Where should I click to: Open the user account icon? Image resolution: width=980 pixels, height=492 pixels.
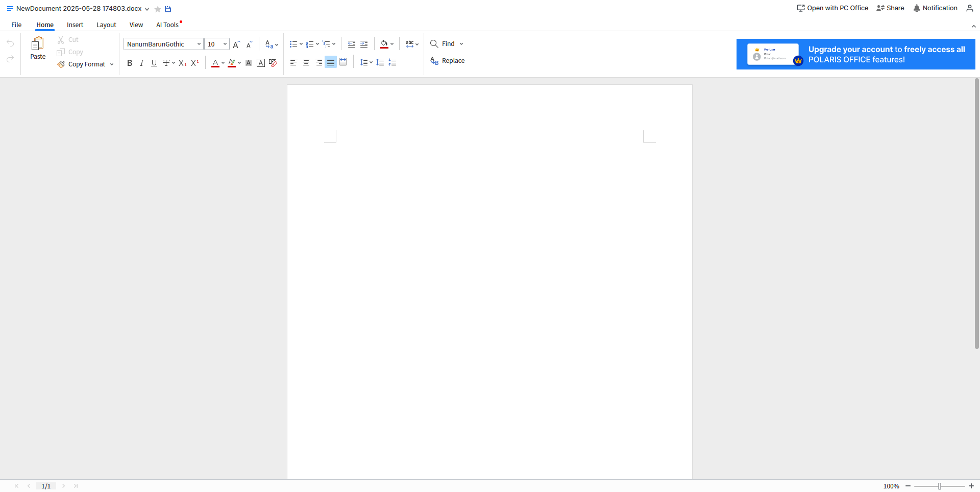coord(970,8)
